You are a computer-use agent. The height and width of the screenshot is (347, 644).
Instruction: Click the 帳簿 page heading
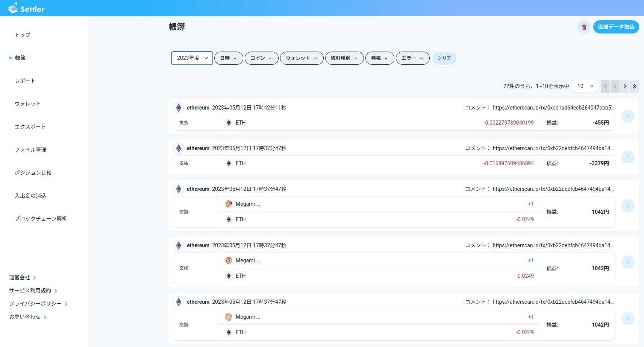click(x=177, y=27)
